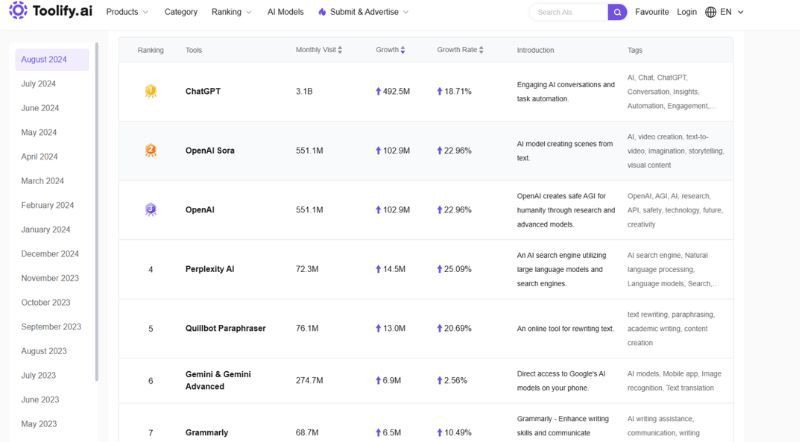This screenshot has width=800, height=442.
Task: Open the Products dropdown menu
Action: coord(127,12)
